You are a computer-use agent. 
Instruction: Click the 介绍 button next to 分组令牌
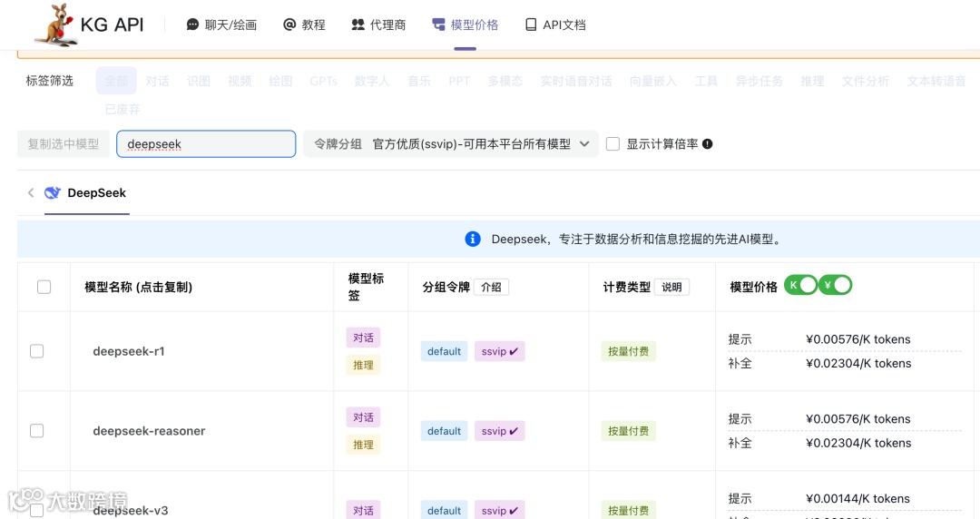click(491, 287)
